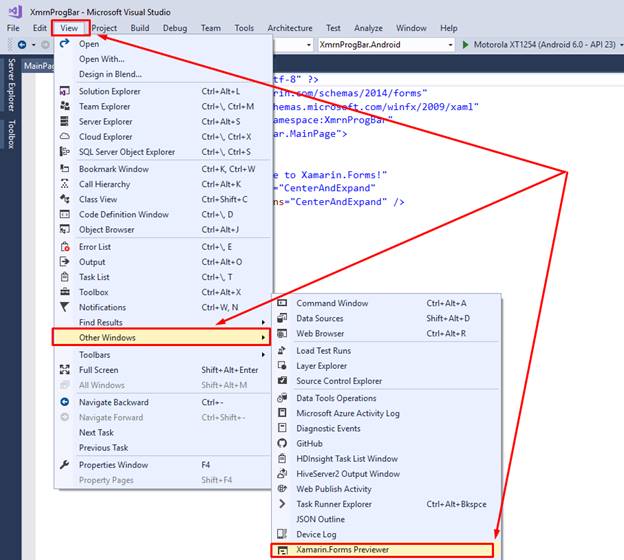Open the Project menu
This screenshot has height=560, width=624.
tap(104, 28)
